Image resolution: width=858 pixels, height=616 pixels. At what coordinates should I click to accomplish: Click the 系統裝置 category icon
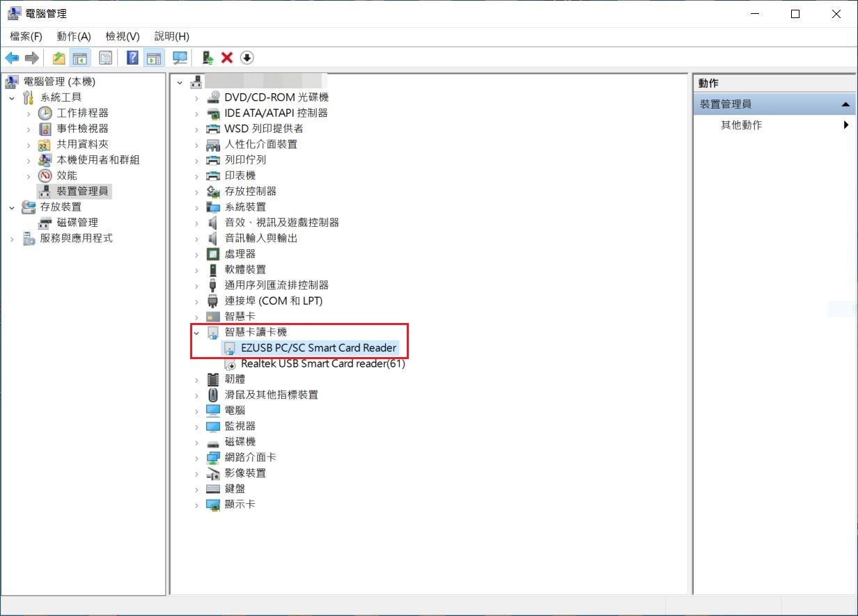pyautogui.click(x=213, y=207)
